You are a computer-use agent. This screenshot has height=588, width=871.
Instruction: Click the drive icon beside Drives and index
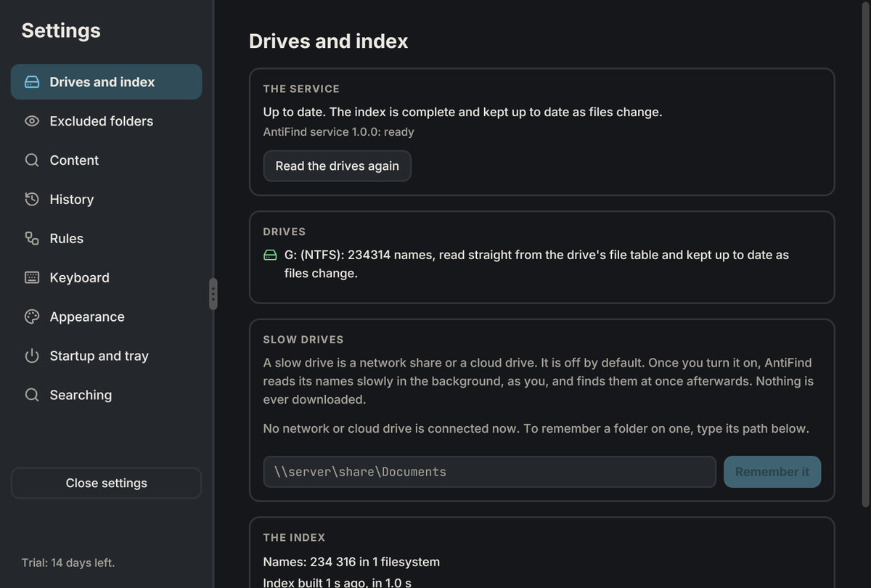(32, 82)
